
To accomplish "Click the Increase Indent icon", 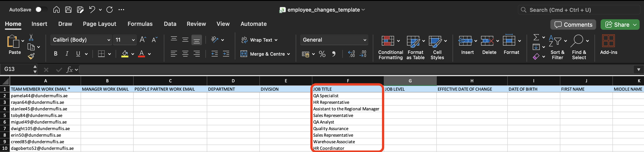I will [226, 54].
